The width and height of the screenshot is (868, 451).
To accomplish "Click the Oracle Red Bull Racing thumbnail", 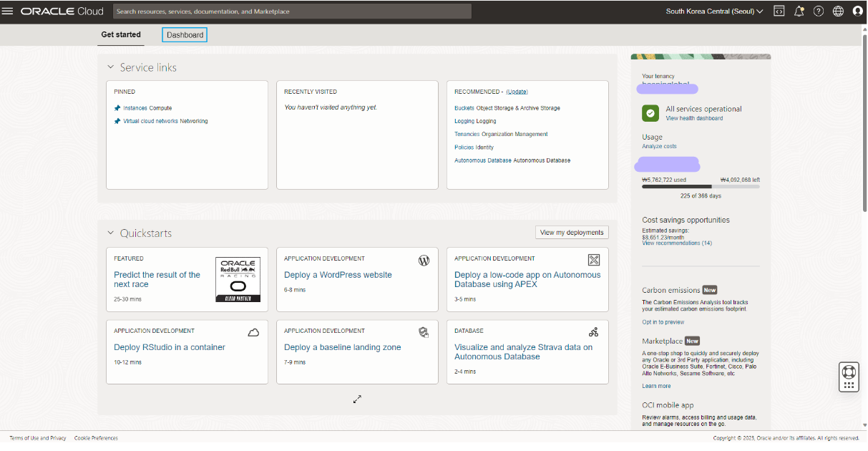I will tap(238, 279).
